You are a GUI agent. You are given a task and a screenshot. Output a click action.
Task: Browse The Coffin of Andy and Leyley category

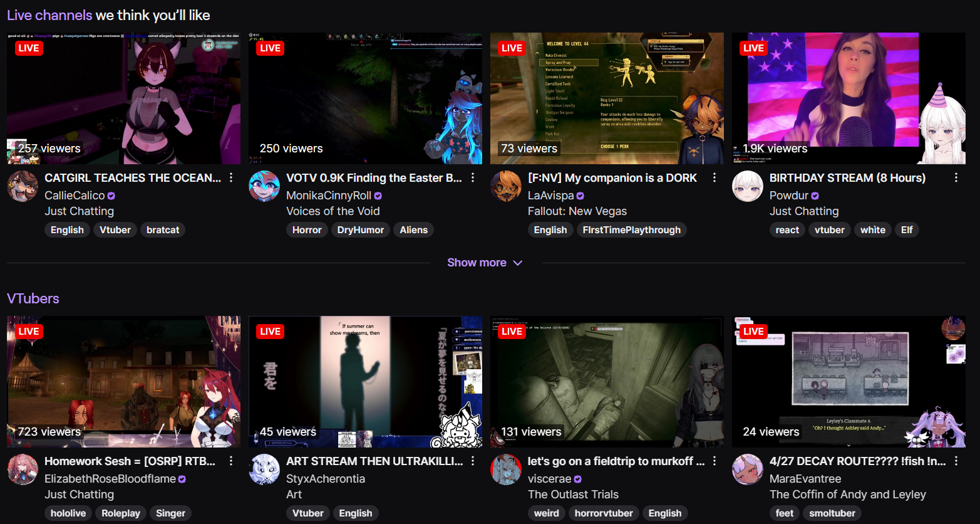pyautogui.click(x=848, y=495)
